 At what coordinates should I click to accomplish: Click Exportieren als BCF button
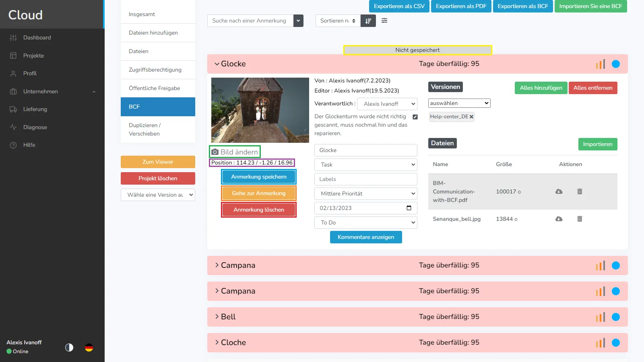coord(523,6)
